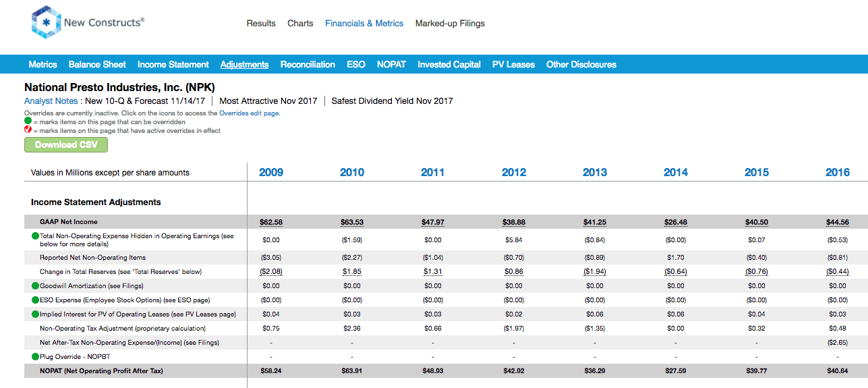
Task: Open the NOPAT tab
Action: (391, 65)
